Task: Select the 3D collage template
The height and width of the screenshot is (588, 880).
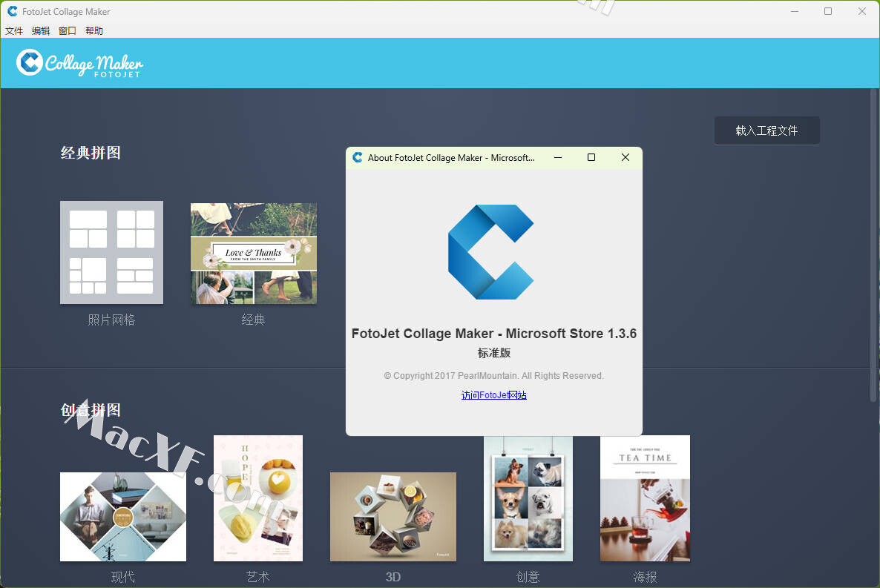Action: click(393, 517)
